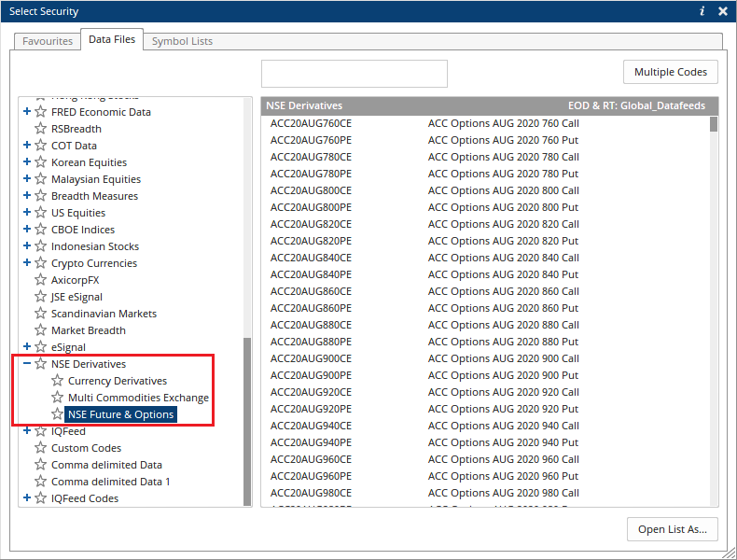The width and height of the screenshot is (737, 560).
Task: Toggle favourite star for NSE Derivatives
Action: (41, 363)
